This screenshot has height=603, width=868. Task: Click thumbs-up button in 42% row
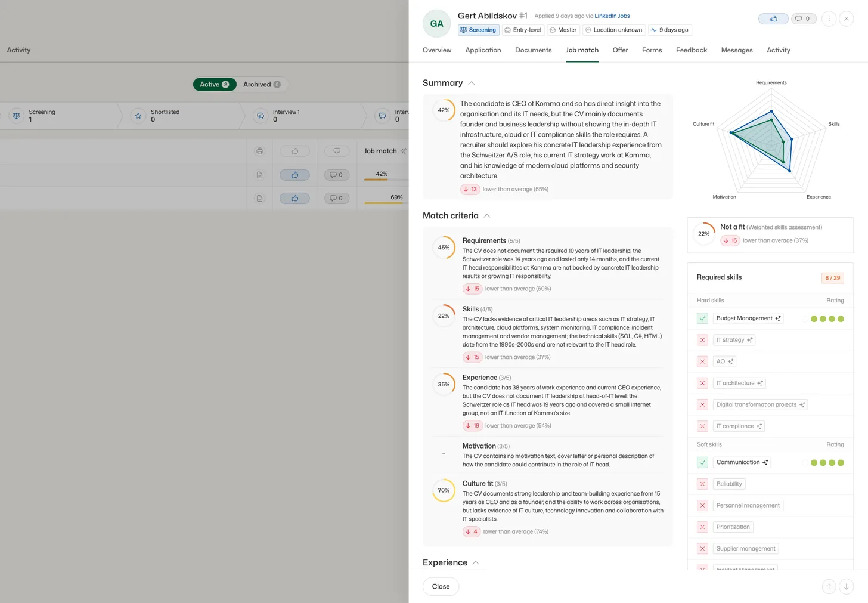[x=294, y=175]
